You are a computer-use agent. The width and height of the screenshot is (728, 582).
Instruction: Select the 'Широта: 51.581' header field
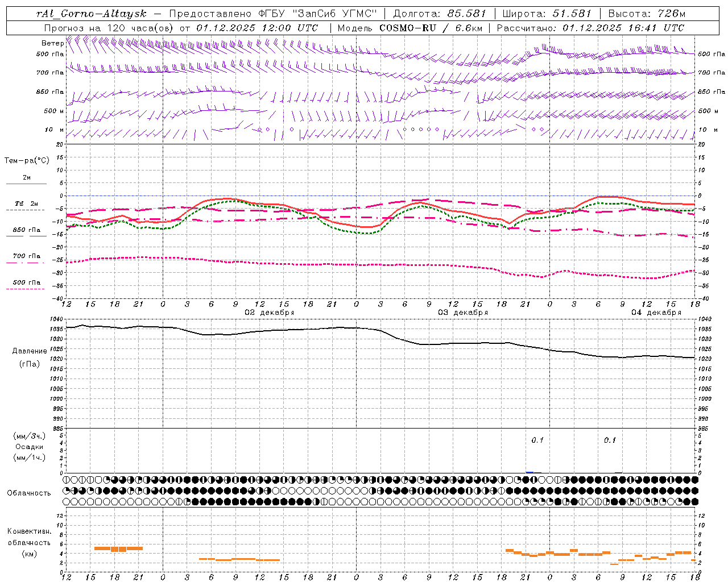547,14
